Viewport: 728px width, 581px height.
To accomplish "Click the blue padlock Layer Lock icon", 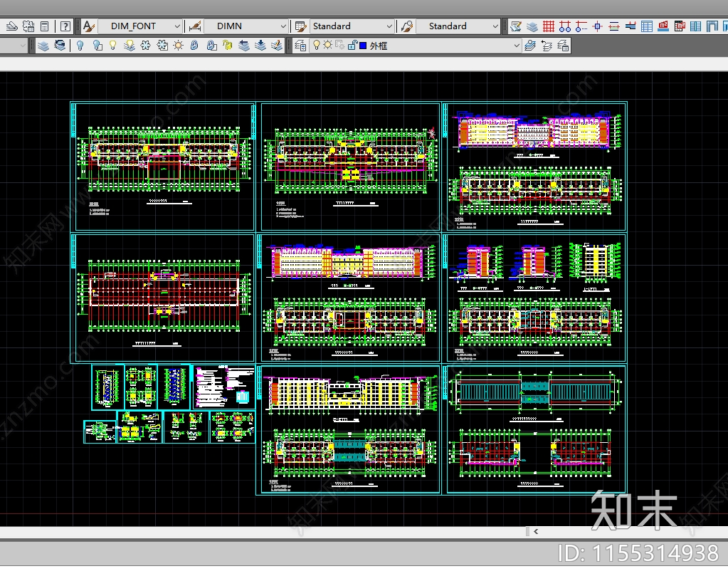I will pos(194,46).
